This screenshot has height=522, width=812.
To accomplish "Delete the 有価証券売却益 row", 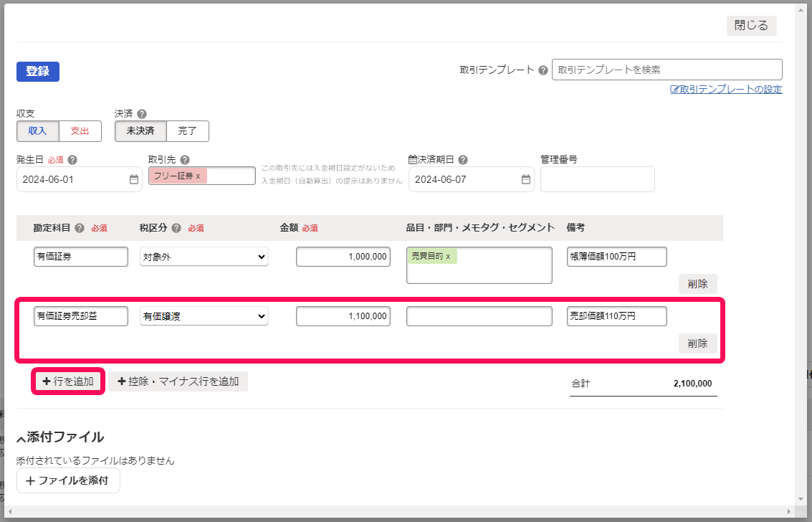I will pos(697,343).
